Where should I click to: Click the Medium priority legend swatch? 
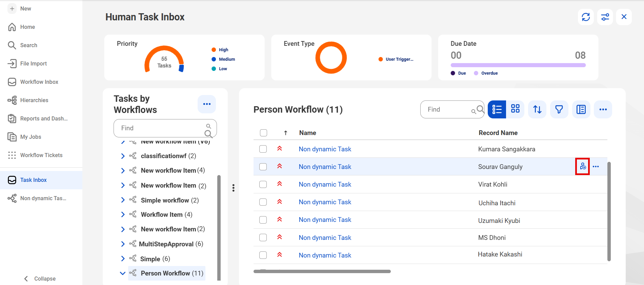[214, 59]
